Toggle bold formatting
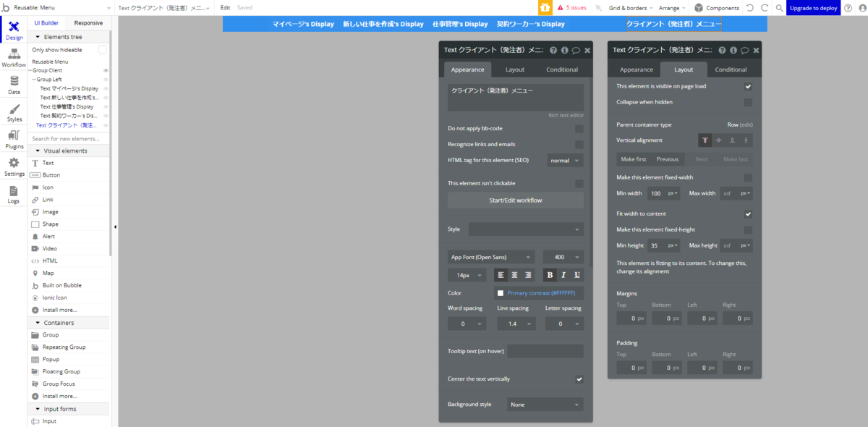 (x=550, y=275)
